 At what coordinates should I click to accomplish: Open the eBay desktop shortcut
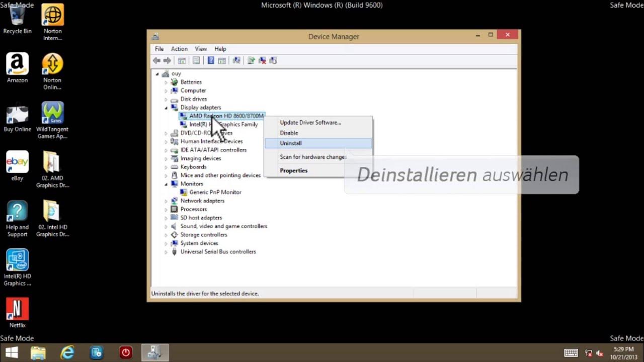tap(17, 166)
